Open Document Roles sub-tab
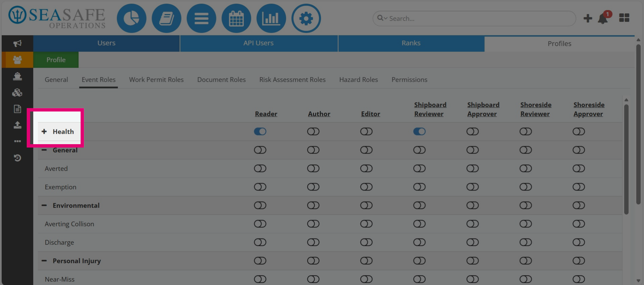644x285 pixels. 221,79
